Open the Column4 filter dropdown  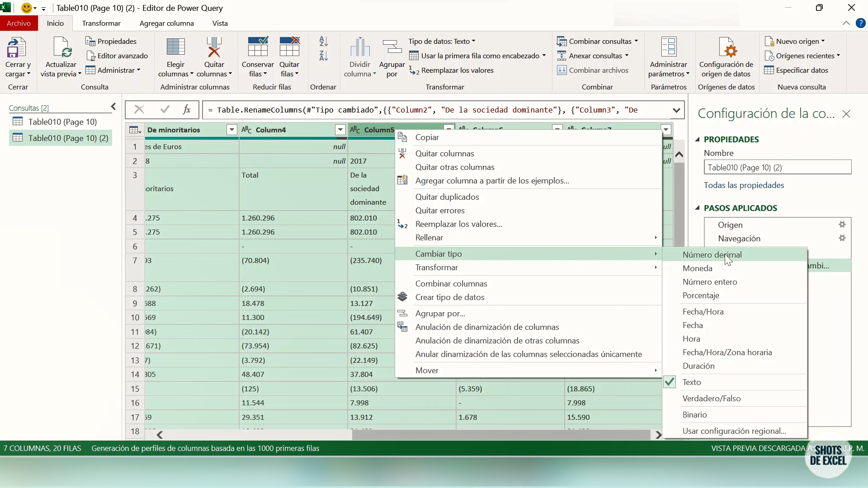pos(340,130)
